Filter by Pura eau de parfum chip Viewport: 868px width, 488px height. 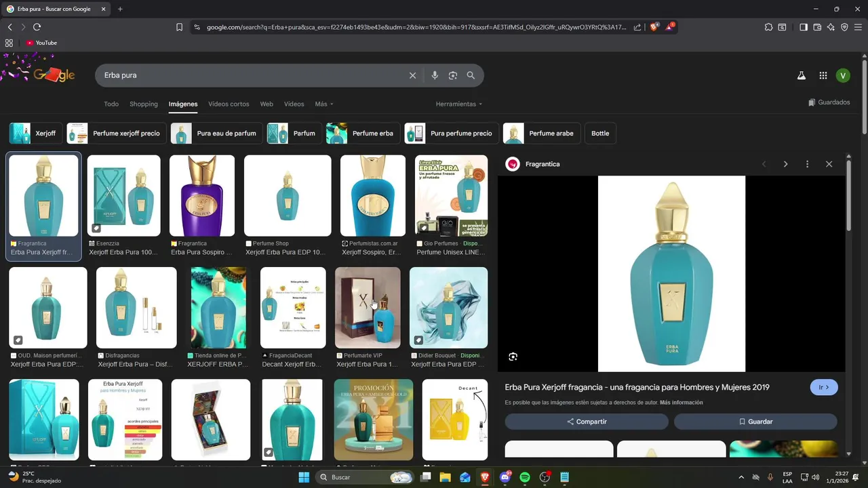(x=217, y=134)
